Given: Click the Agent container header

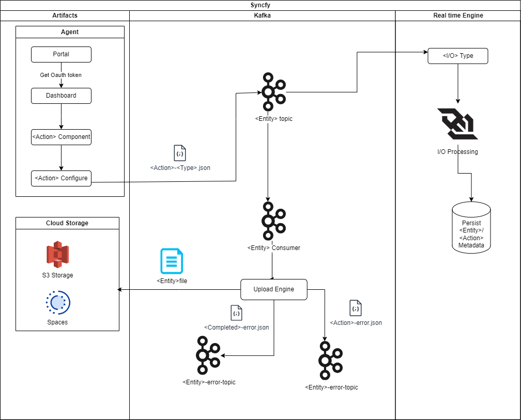Looking at the screenshot, I should click(x=70, y=32).
